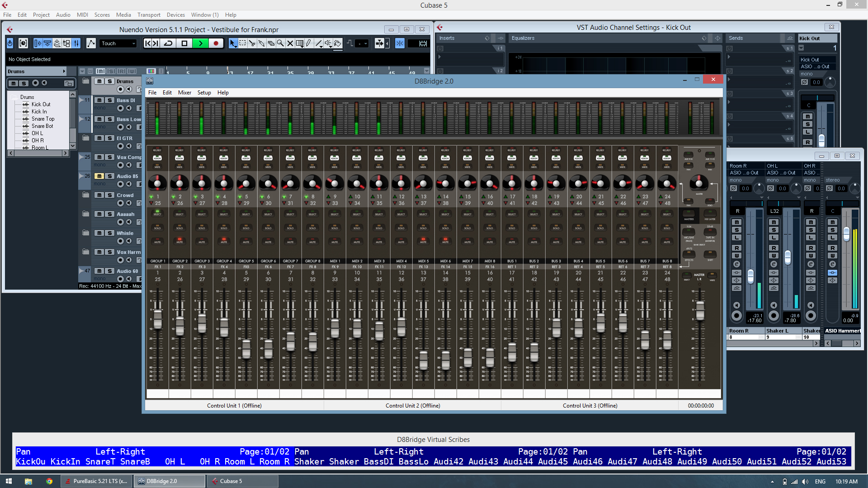This screenshot has height=488, width=868.
Task: Select the Glue tool
Action: [x=261, y=43]
